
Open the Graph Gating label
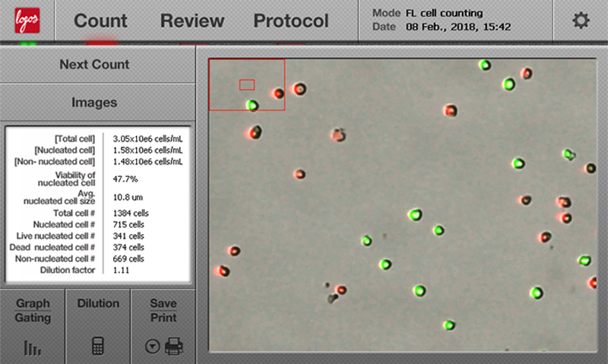[33, 310]
